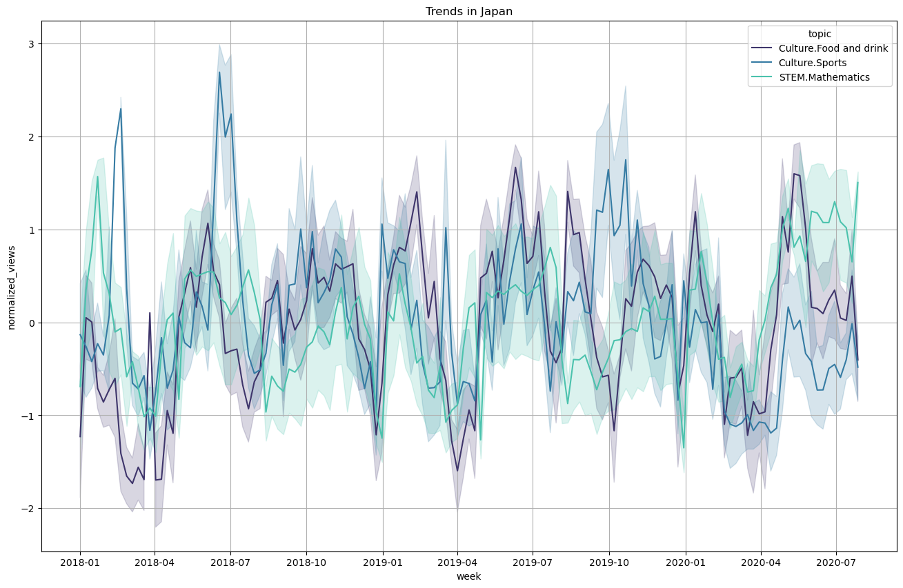This screenshot has height=588, width=903.
Task: Click y-axis tick label '2'
Action: coord(33,137)
